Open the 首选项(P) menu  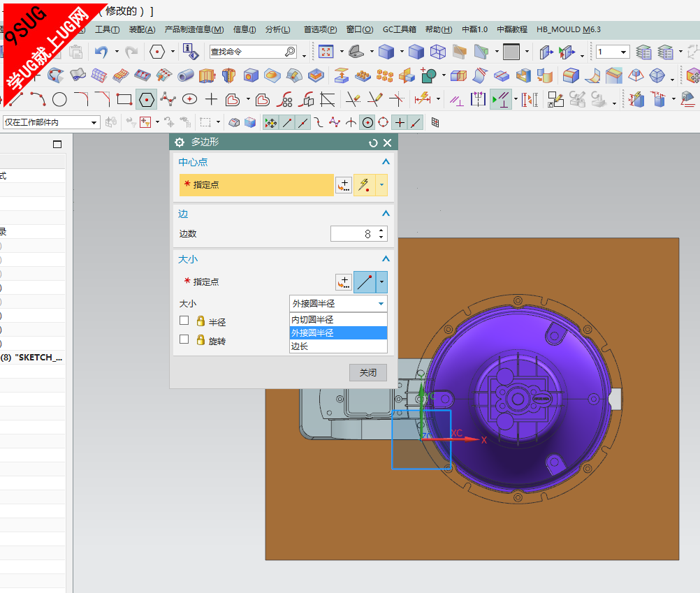point(320,29)
